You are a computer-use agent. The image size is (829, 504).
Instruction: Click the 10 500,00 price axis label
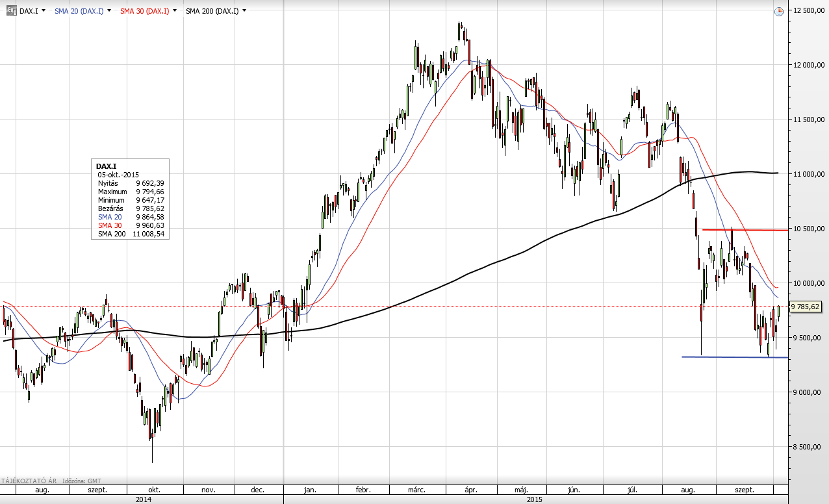tap(809, 229)
